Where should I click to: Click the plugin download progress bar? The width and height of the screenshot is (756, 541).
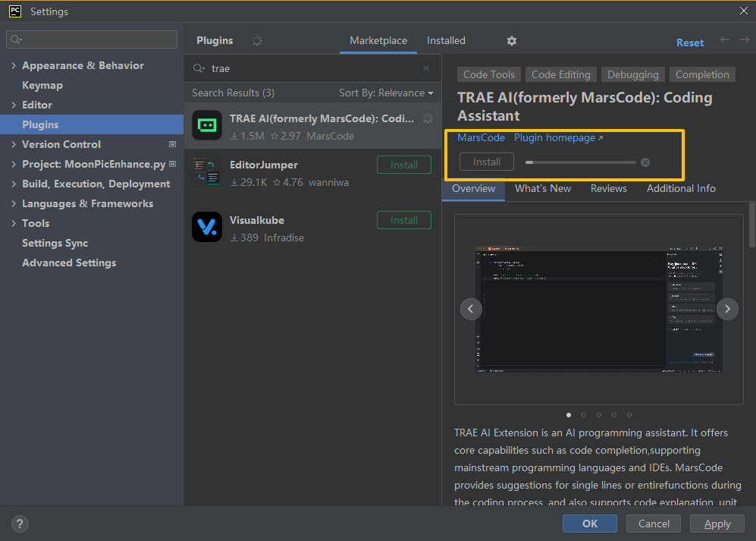pyautogui.click(x=581, y=162)
